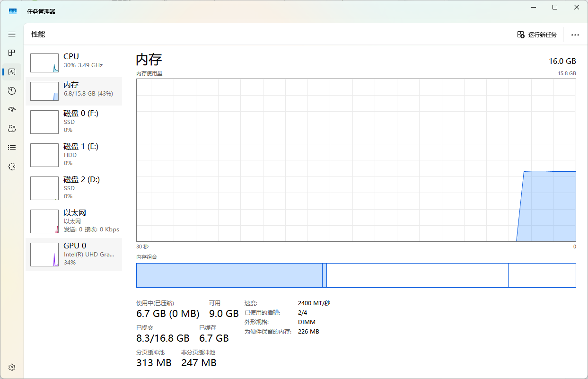Select GPU 0 Intel UHD Graphics
The width and height of the screenshot is (588, 379).
(74, 254)
